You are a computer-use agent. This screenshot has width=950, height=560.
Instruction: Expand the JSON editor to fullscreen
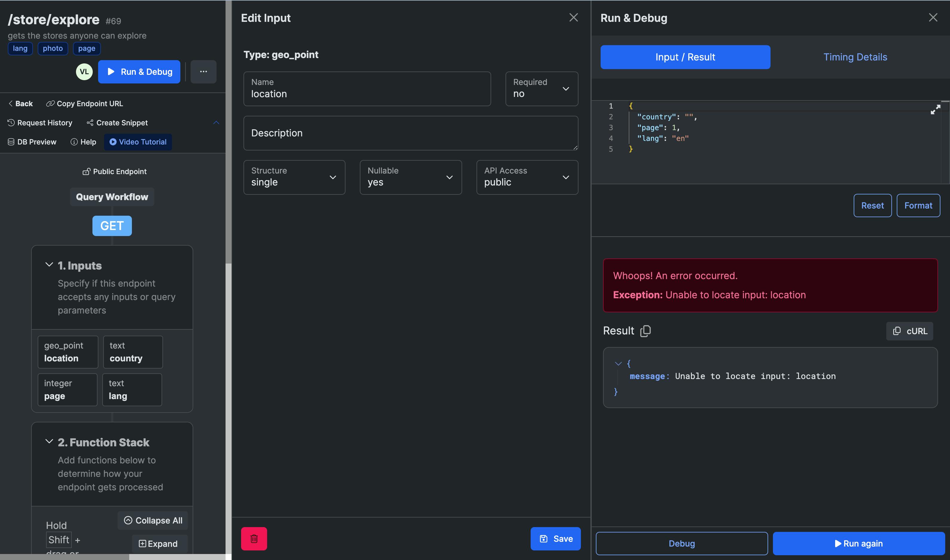point(935,109)
